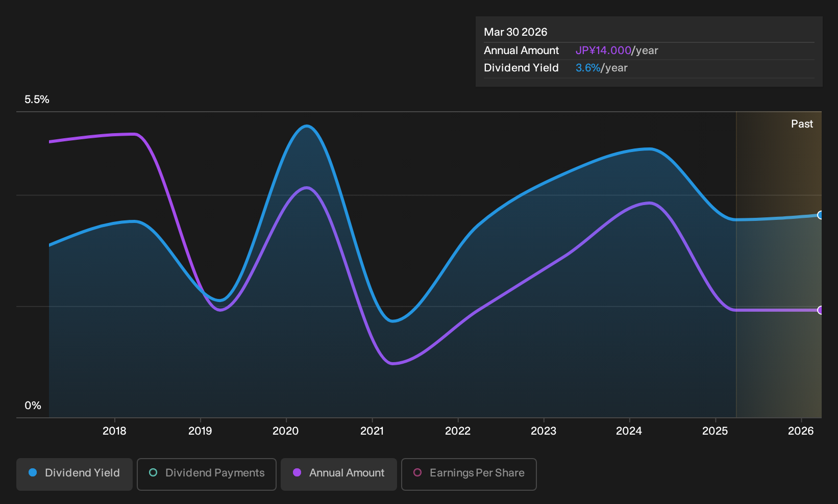Image resolution: width=838 pixels, height=504 pixels.
Task: Click the purple Annual Amount legend dot
Action: click(x=297, y=473)
